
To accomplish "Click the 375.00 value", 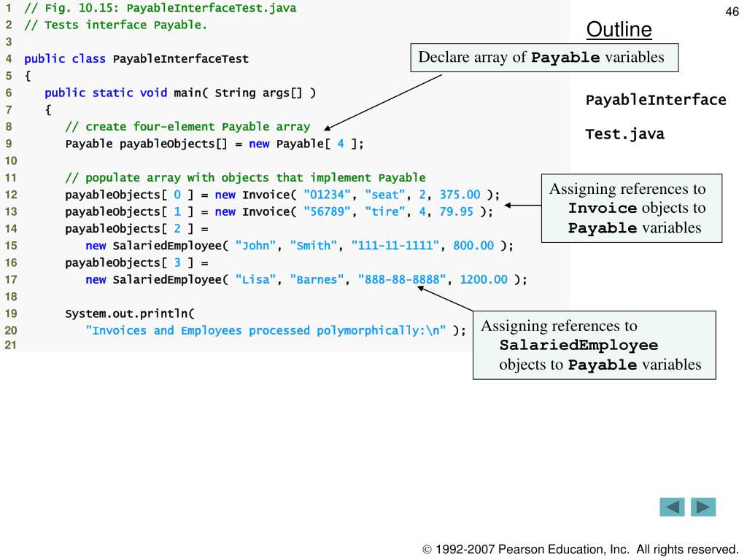I will (460, 195).
